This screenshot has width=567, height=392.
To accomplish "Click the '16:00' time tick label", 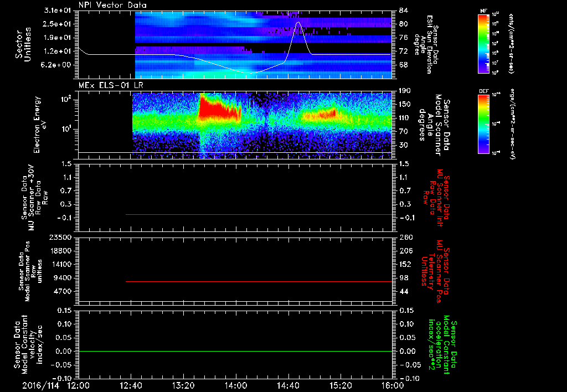I will pyautogui.click(x=393, y=385).
